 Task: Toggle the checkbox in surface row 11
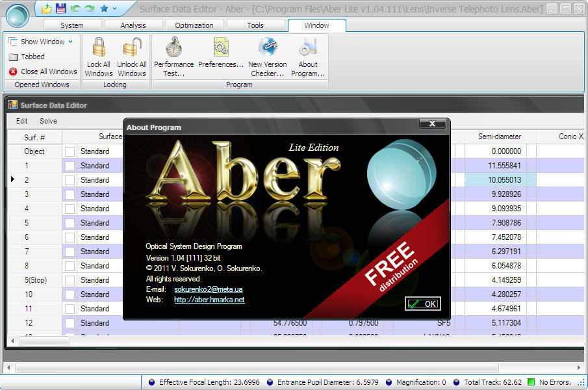[70, 309]
